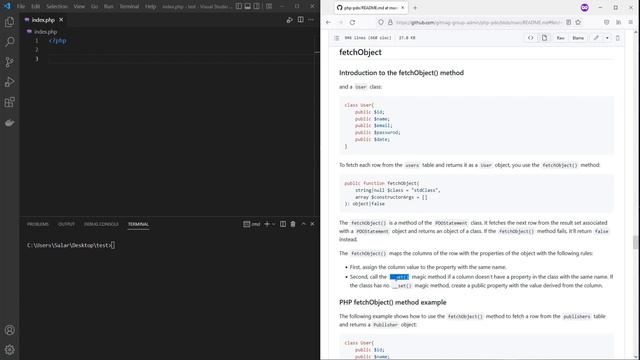Click the cmd terminal profile label
Screen dimensions: 640x360
click(252, 224)
